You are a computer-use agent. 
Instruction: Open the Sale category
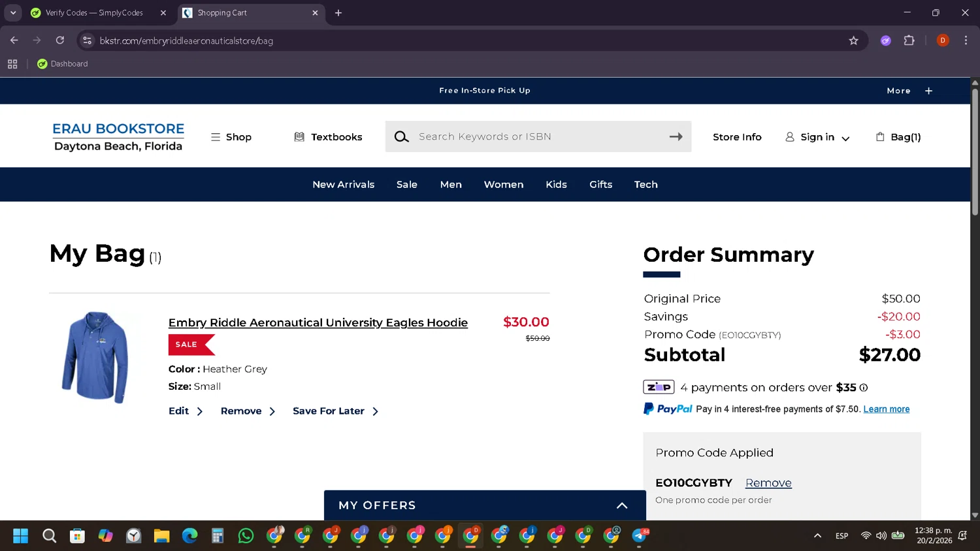coord(407,185)
